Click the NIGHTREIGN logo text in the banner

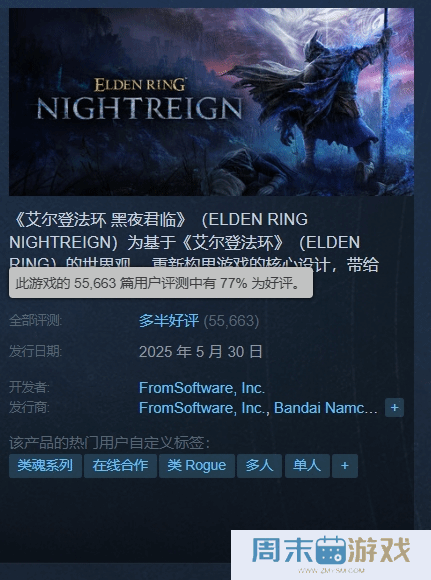(x=139, y=108)
